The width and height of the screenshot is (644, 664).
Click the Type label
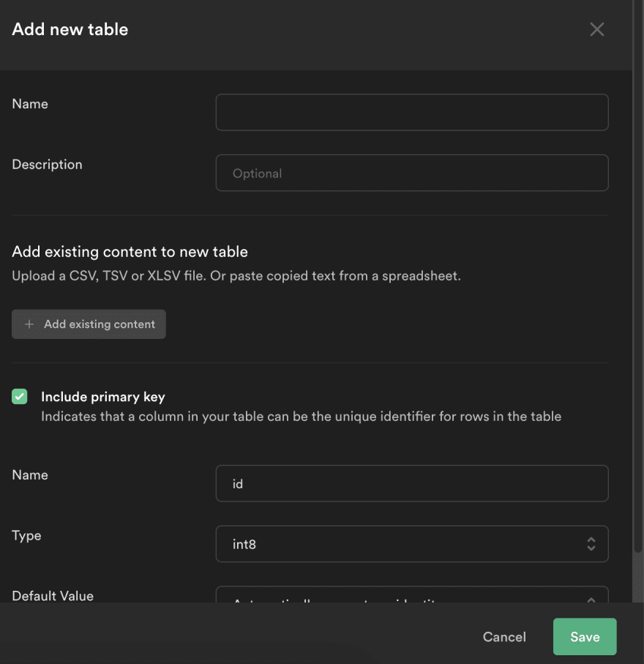click(x=26, y=536)
